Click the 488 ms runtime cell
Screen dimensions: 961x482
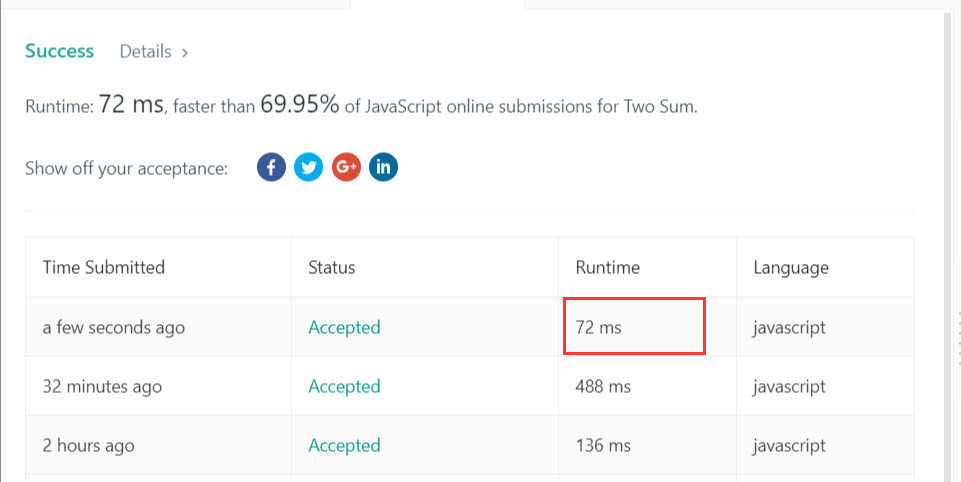(x=603, y=386)
